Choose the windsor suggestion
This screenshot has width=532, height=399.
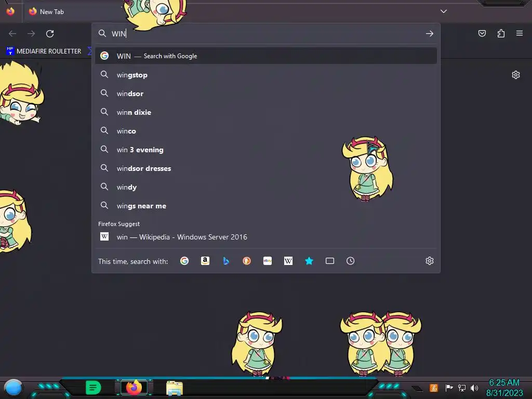click(x=266, y=94)
